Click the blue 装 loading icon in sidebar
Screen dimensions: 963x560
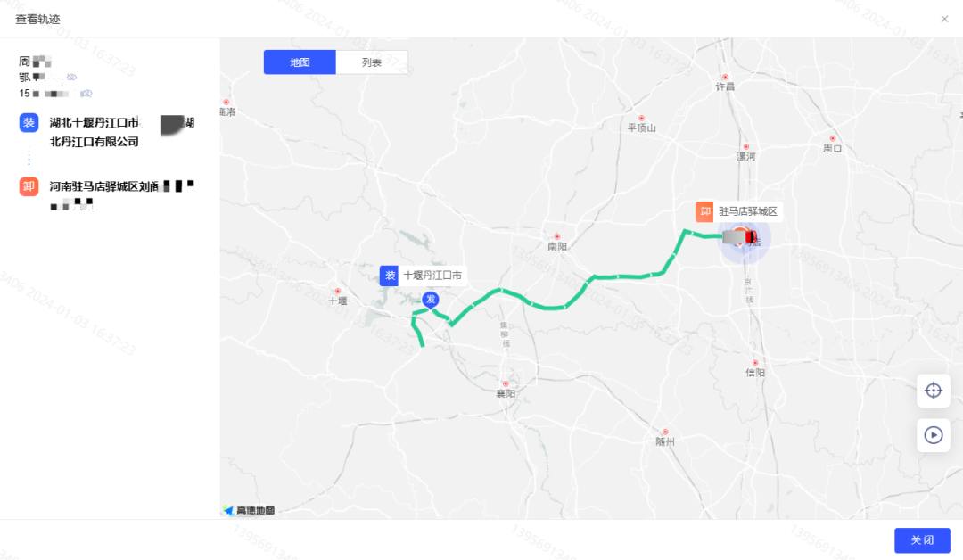tap(29, 123)
